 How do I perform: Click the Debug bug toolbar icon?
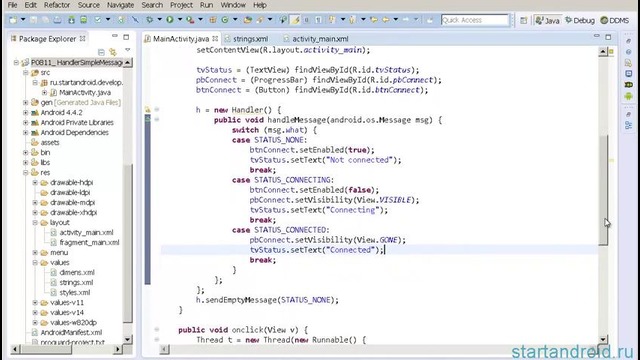point(150,20)
